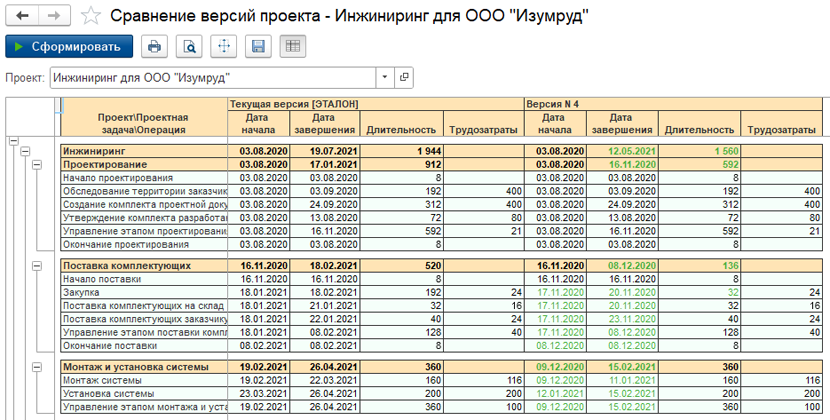The height and width of the screenshot is (420, 830).
Task: Select the Поставка комплектующих на склад cell
Action: [x=144, y=306]
